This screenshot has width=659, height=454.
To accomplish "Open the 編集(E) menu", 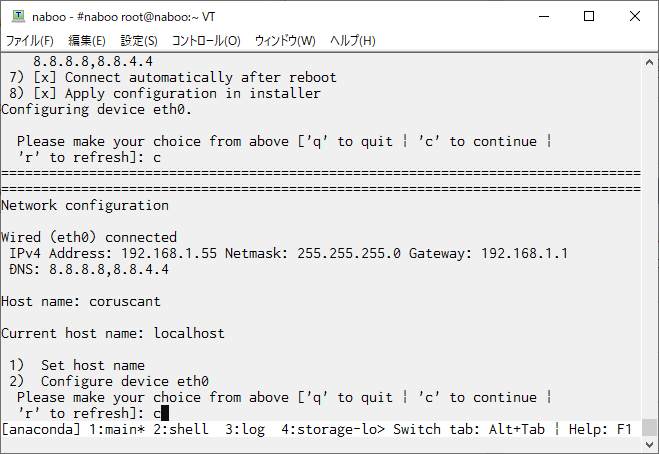I will [x=87, y=41].
